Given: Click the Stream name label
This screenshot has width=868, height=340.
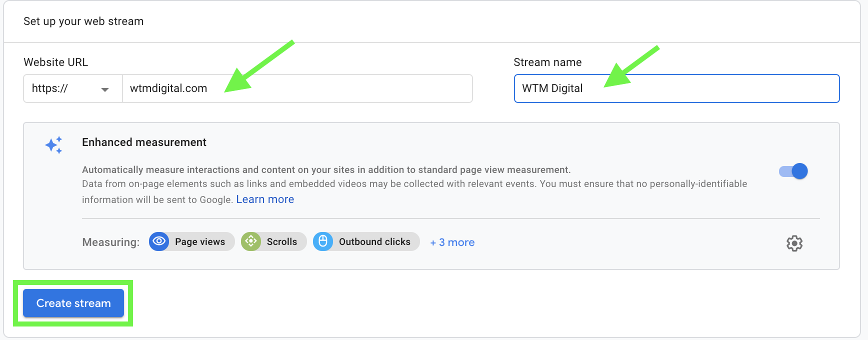Looking at the screenshot, I should pos(547,62).
